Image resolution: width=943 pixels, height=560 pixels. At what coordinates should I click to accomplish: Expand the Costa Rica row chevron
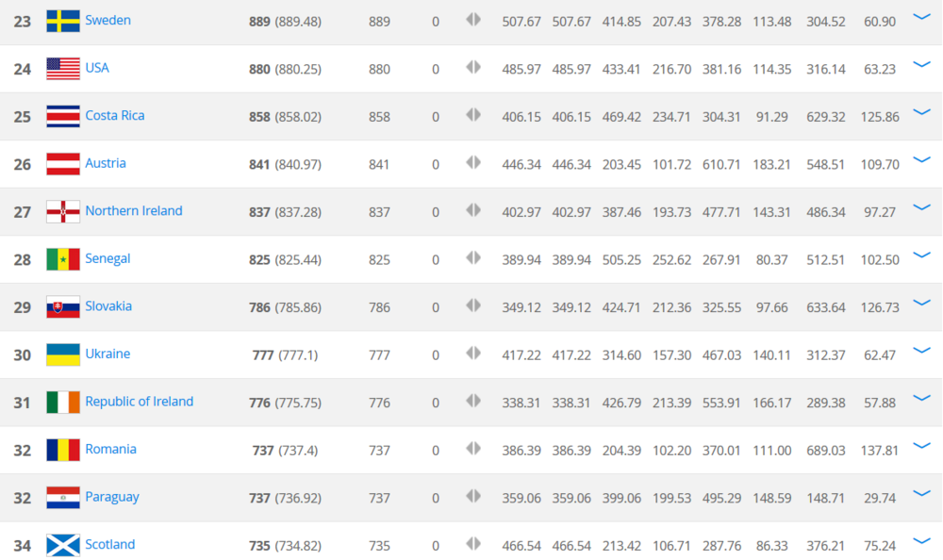[x=921, y=113]
